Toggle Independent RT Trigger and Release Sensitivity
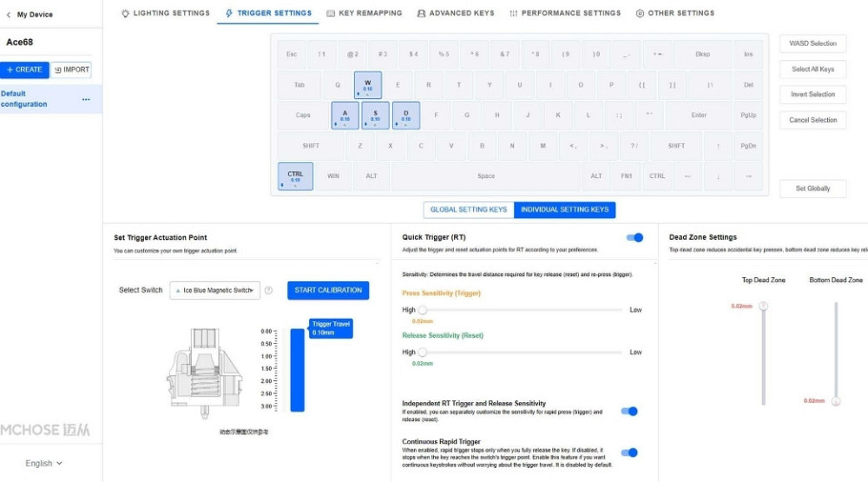 (629, 411)
